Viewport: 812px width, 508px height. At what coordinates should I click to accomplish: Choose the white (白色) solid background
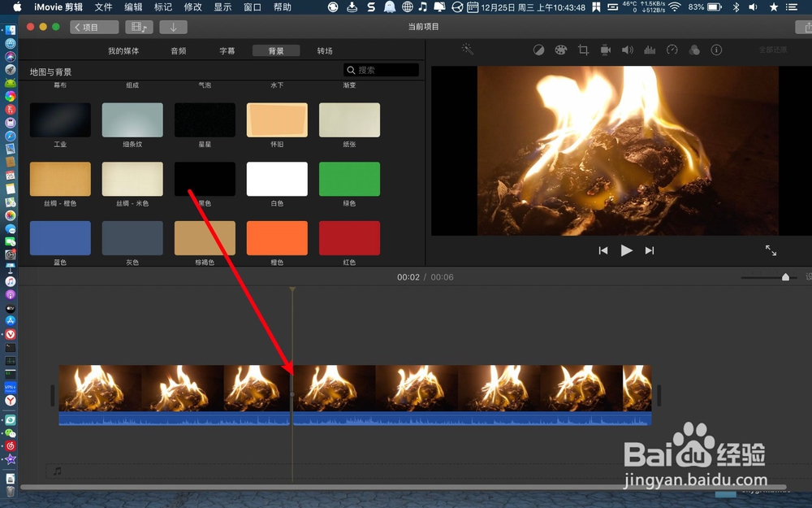pyautogui.click(x=277, y=179)
